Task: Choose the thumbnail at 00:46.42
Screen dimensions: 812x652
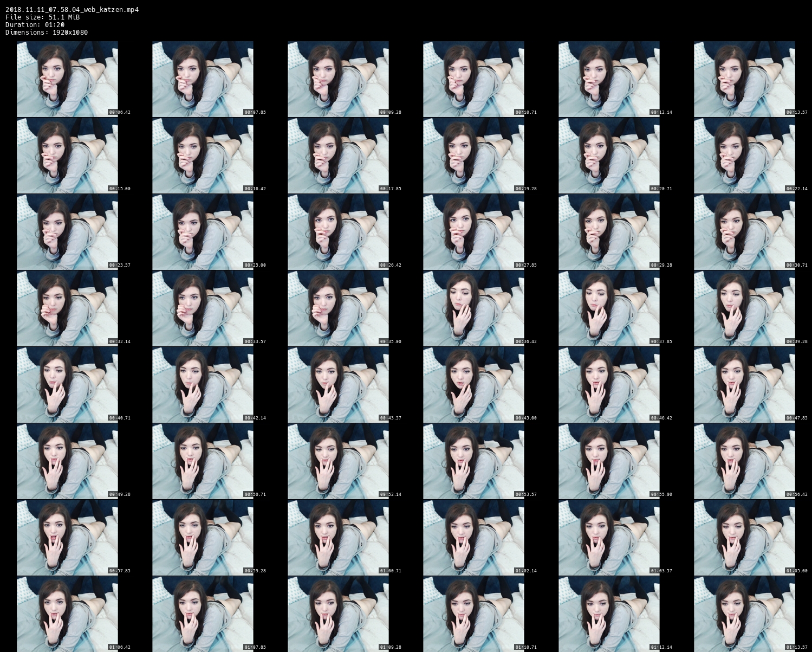Action: (609, 385)
